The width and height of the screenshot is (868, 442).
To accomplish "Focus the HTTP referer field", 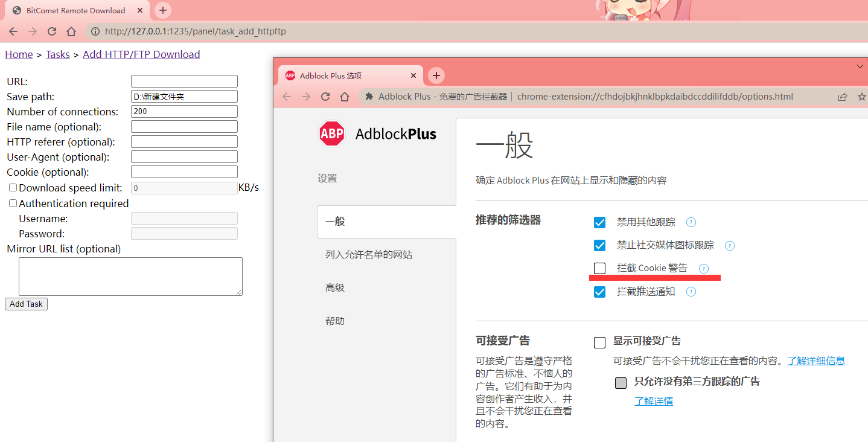I will pyautogui.click(x=184, y=142).
